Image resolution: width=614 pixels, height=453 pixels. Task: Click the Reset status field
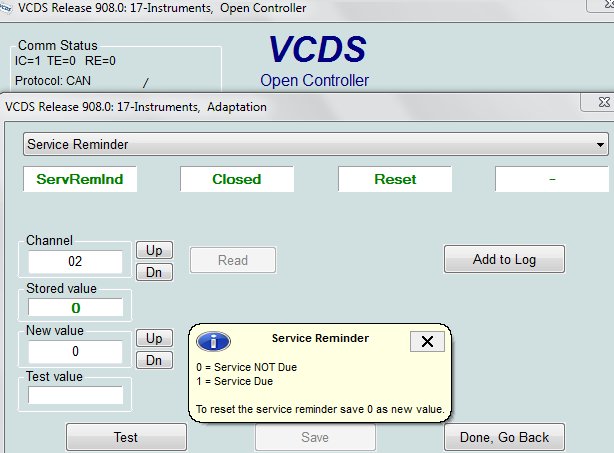click(395, 179)
